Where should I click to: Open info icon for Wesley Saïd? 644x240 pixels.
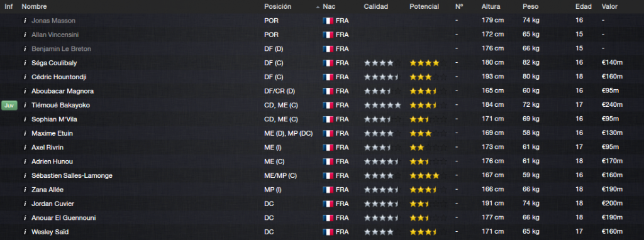(25, 232)
